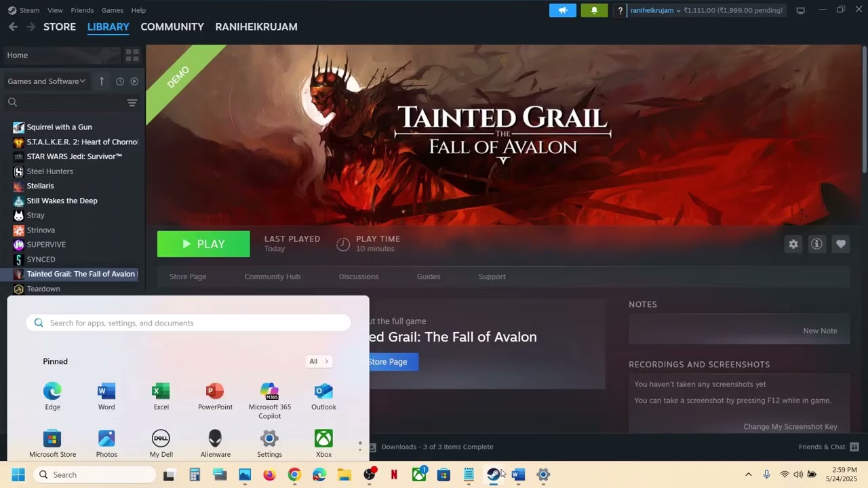
Task: Open Xbox pinned app
Action: point(323,444)
